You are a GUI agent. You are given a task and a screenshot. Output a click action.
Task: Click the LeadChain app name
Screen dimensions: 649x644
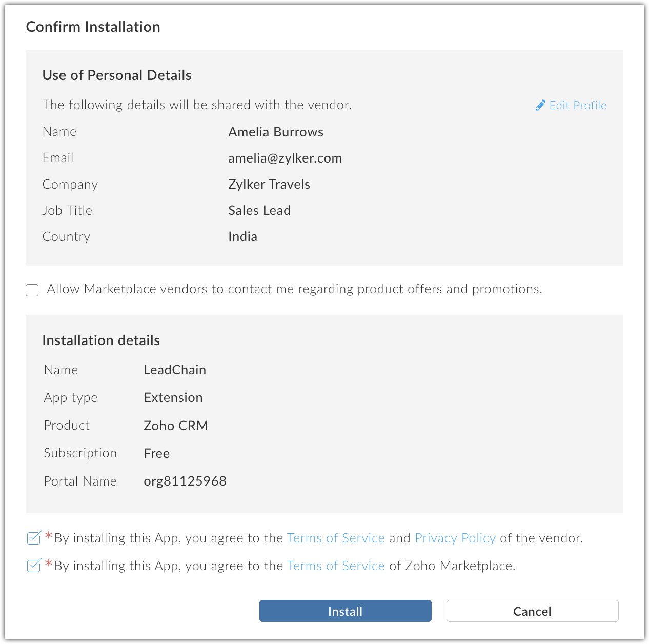pyautogui.click(x=175, y=370)
